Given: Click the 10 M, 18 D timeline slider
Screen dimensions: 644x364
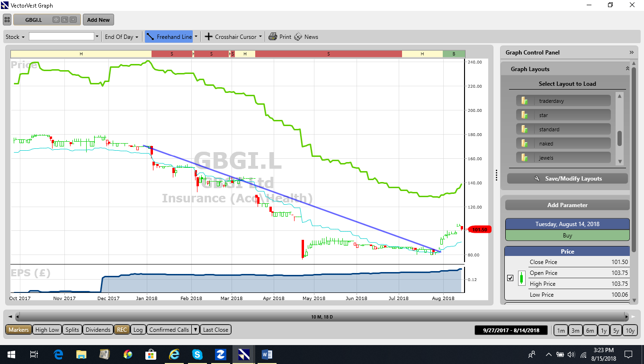Looking at the screenshot, I should 322,316.
